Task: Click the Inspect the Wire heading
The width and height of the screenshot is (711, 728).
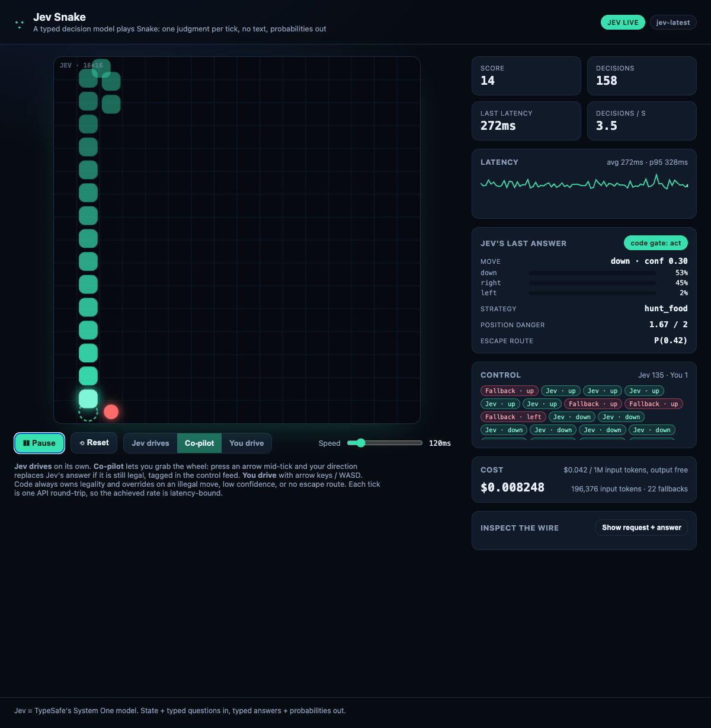Action: pos(520,528)
